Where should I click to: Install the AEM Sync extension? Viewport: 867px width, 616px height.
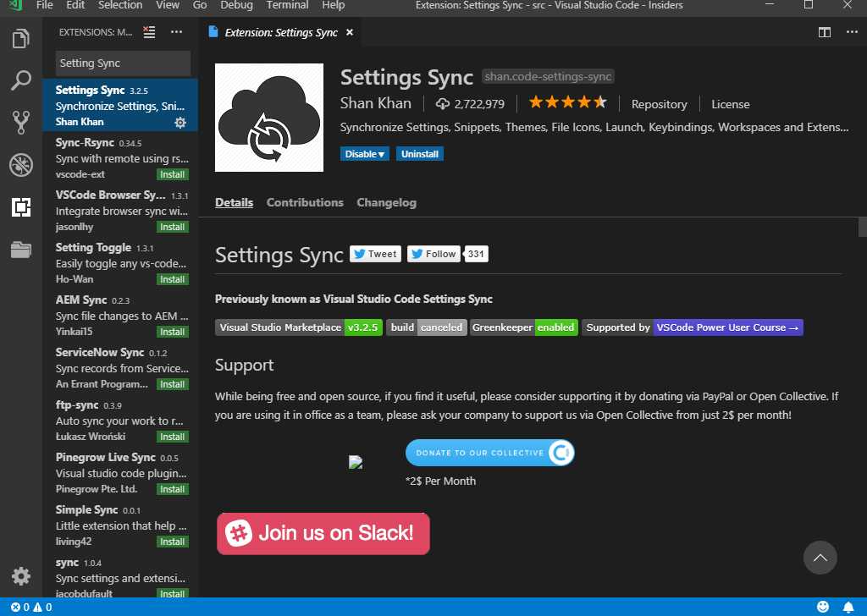pyautogui.click(x=173, y=332)
